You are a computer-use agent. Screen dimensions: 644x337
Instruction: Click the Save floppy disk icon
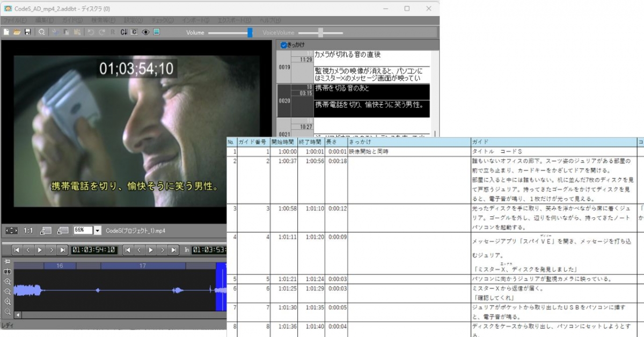(x=27, y=32)
